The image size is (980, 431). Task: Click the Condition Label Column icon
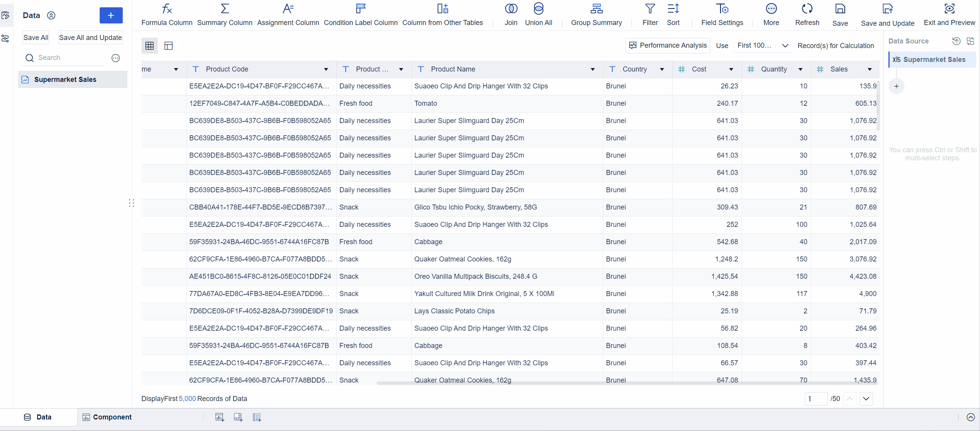pos(361,9)
